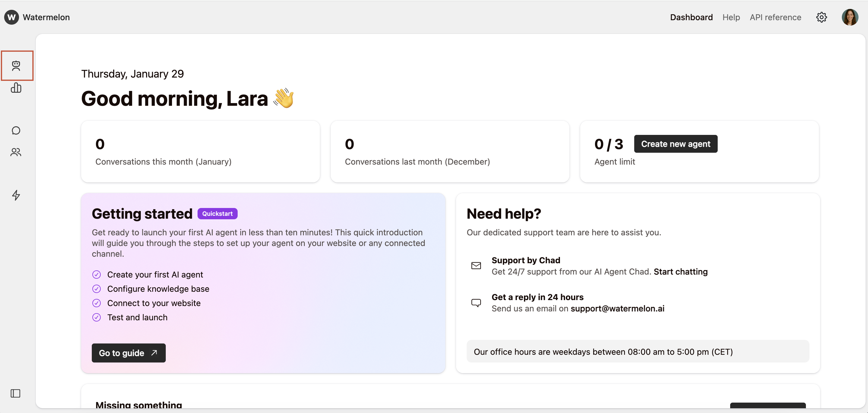Image resolution: width=868 pixels, height=413 pixels.
Task: Open conversations chat bubble icon
Action: point(16,130)
